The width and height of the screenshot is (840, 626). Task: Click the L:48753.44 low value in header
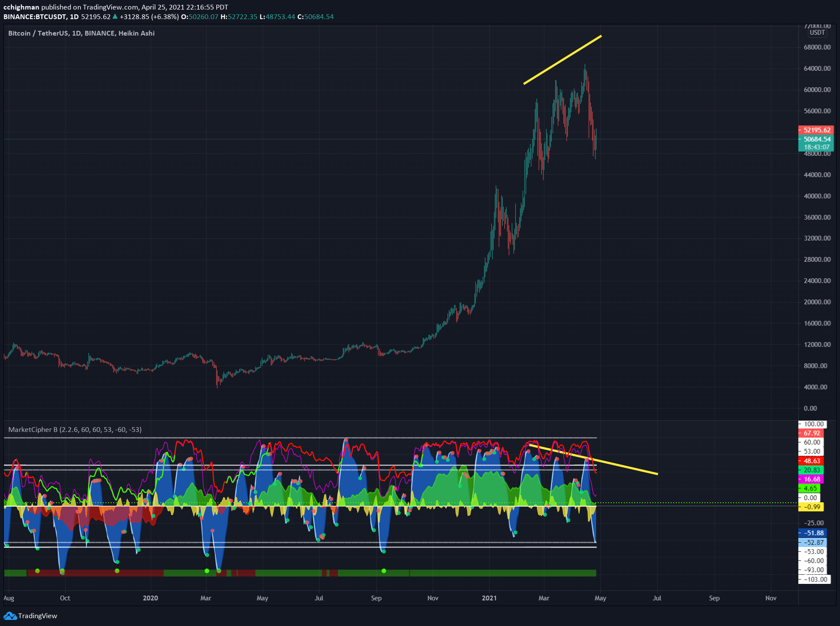pos(277,16)
